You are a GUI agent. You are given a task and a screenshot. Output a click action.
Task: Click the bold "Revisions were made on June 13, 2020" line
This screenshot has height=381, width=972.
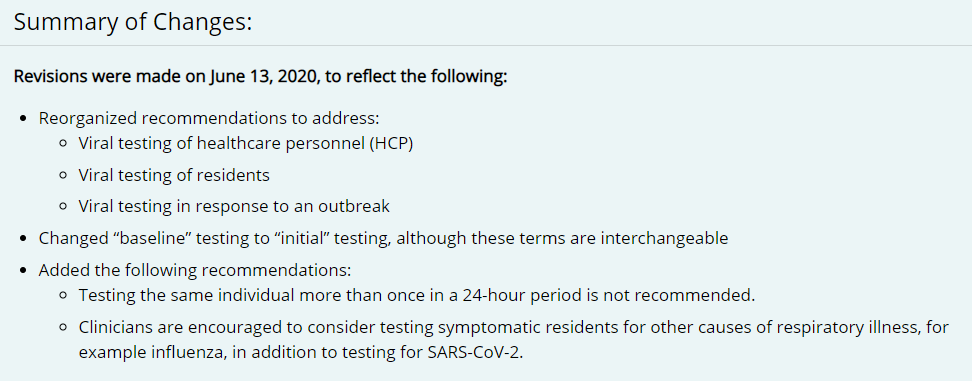pos(260,77)
